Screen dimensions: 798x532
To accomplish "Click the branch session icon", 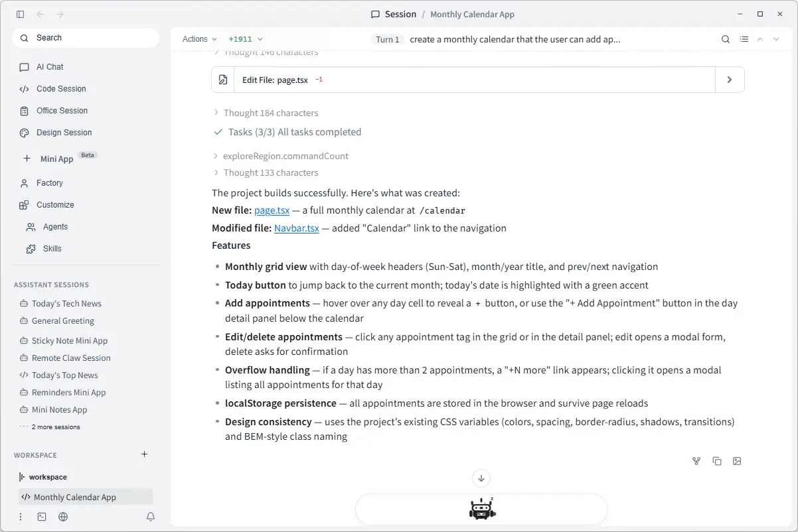I will pyautogui.click(x=696, y=461).
